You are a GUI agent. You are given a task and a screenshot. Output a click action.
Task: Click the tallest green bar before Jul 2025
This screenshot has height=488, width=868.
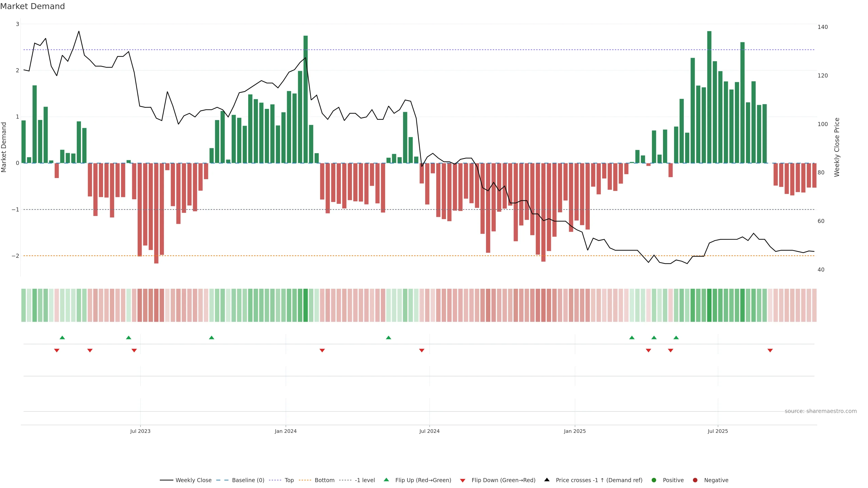[709, 98]
